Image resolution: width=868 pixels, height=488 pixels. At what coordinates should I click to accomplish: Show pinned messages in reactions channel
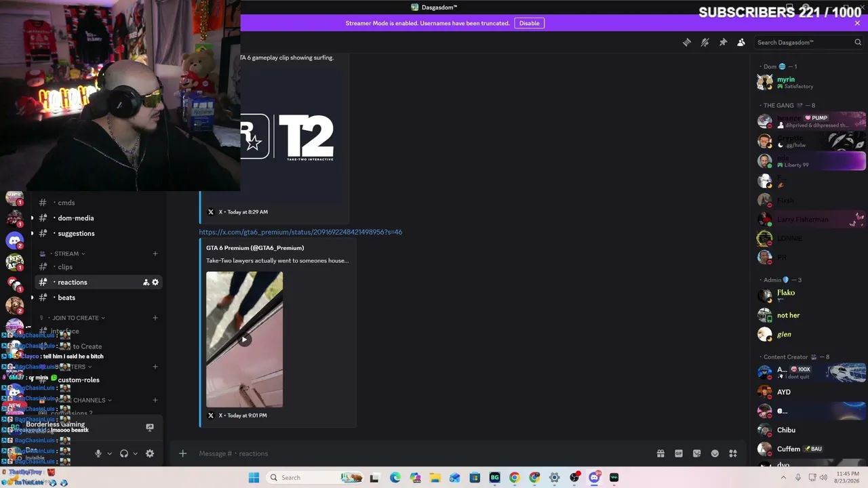pos(723,42)
